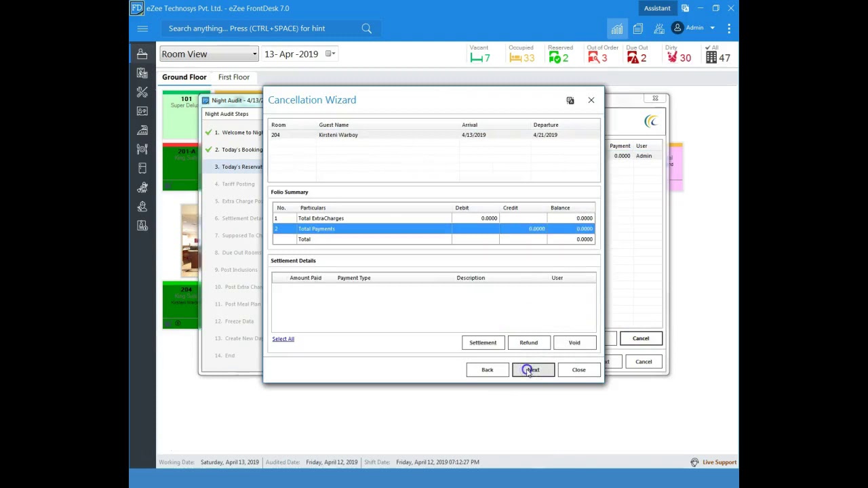
Task: Open the statistics chart icon in header
Action: point(617,28)
